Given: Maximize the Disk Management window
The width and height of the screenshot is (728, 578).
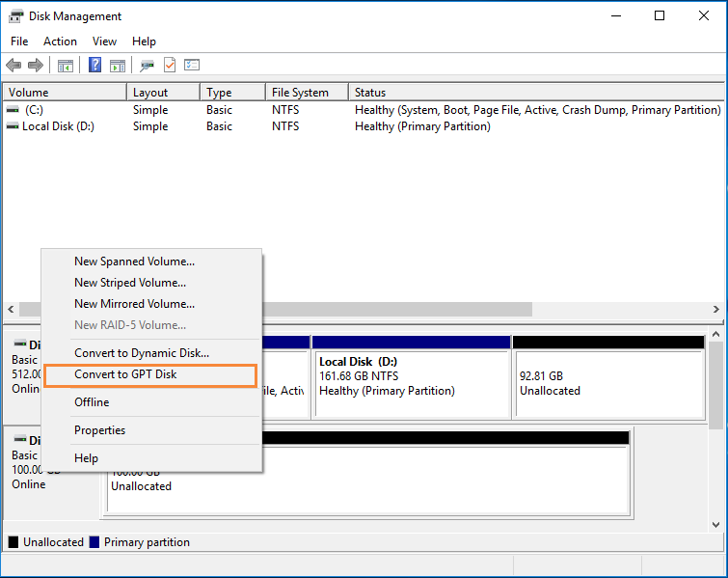Looking at the screenshot, I should click(x=660, y=15).
